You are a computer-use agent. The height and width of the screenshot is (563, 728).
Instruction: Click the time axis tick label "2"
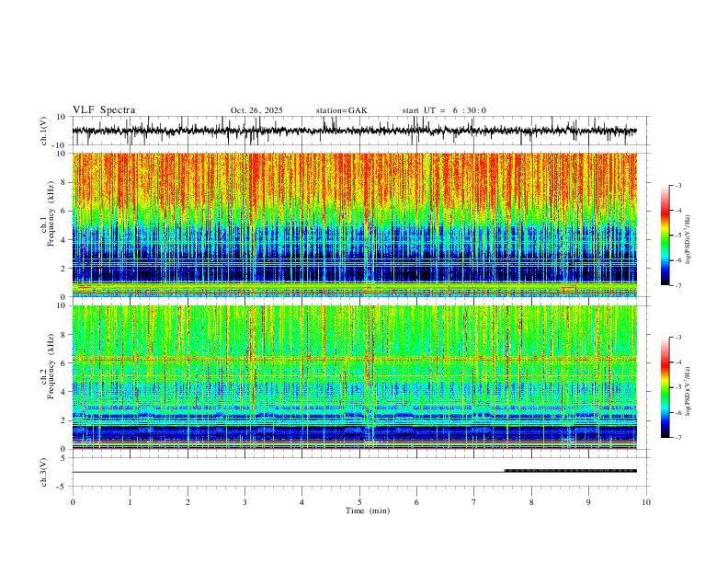pyautogui.click(x=188, y=502)
